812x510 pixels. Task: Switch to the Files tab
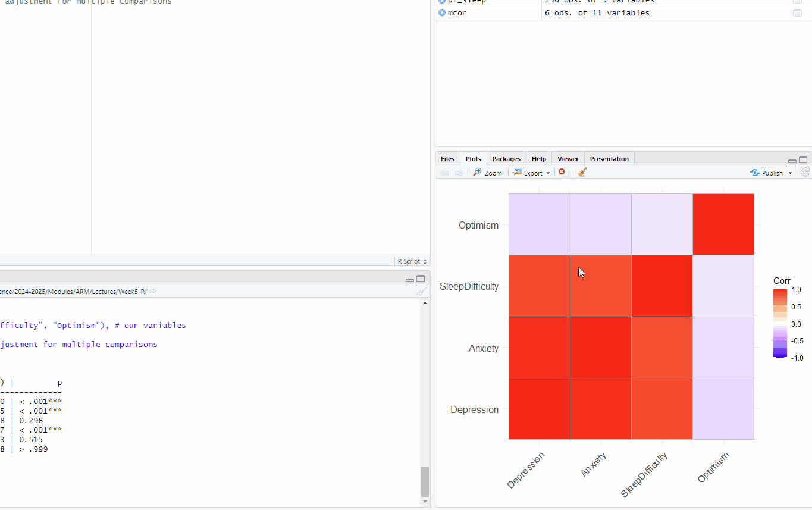(447, 159)
